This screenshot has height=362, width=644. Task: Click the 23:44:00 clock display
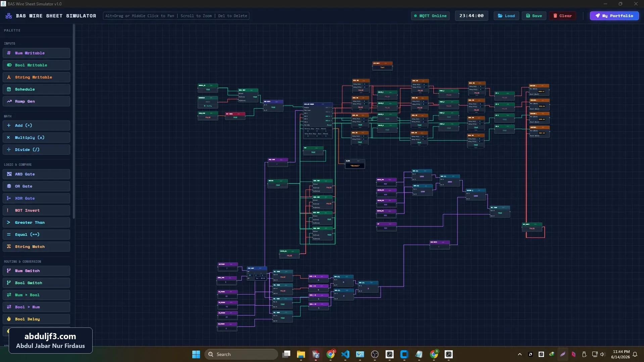(x=472, y=16)
